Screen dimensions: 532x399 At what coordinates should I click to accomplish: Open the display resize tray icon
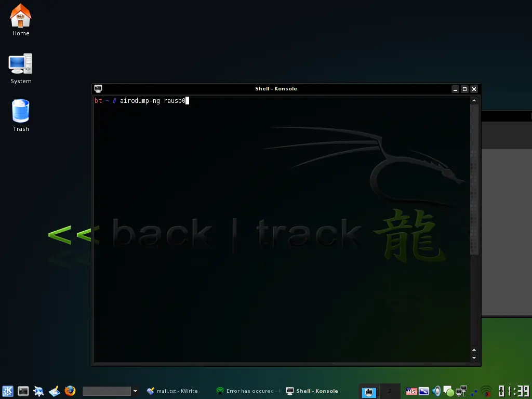coord(424,391)
